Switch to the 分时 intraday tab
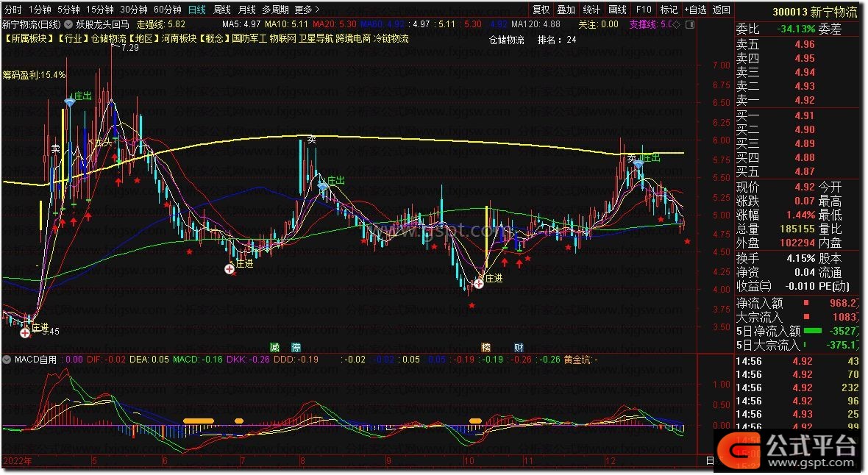 pos(13,10)
